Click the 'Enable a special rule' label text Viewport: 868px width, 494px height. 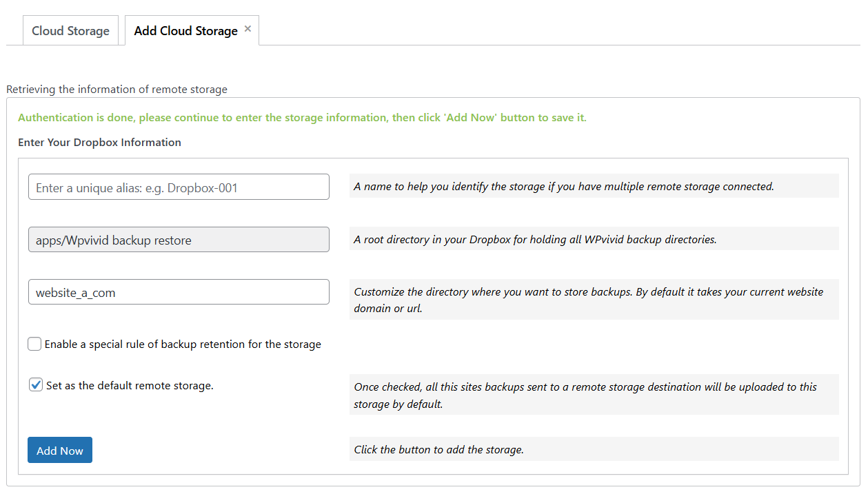pos(183,344)
